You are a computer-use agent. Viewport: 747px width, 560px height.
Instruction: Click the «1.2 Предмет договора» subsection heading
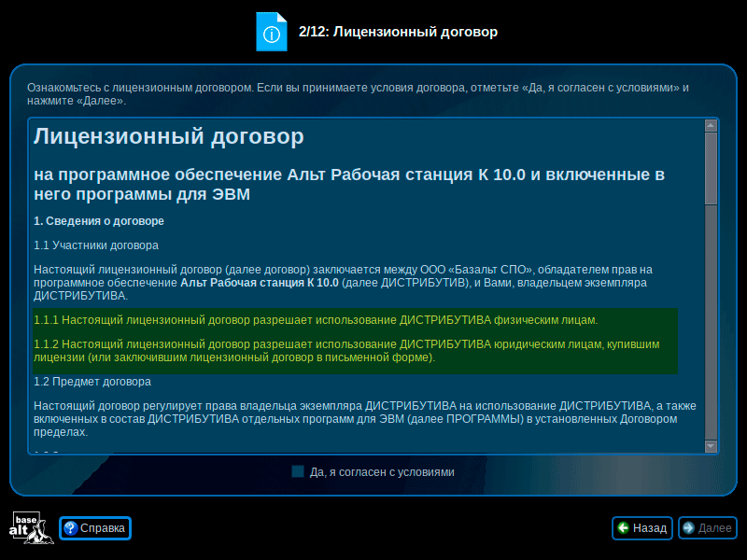[92, 382]
